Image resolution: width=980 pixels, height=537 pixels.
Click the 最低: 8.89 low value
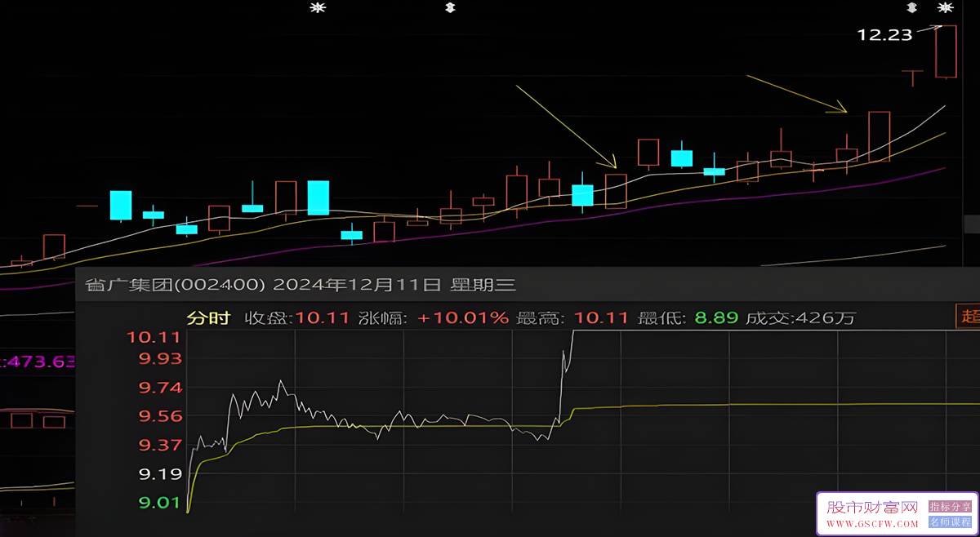[687, 317]
